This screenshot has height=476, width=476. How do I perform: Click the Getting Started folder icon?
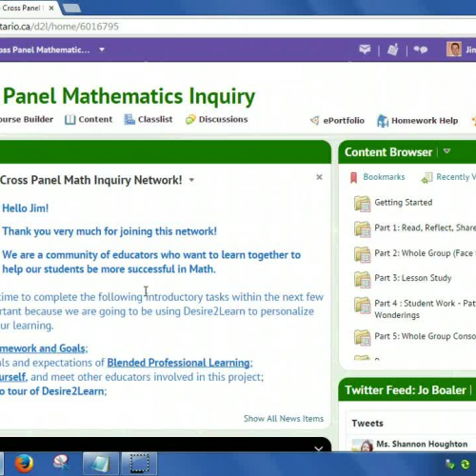pos(362,204)
